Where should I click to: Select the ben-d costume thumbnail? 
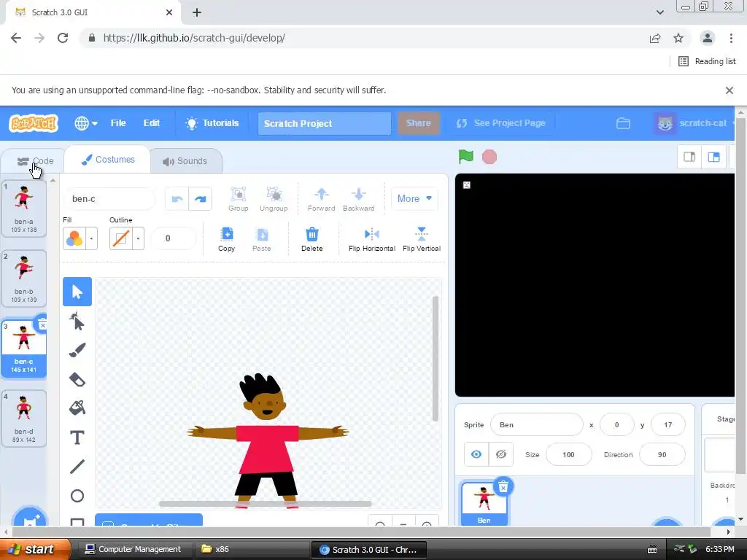click(24, 419)
